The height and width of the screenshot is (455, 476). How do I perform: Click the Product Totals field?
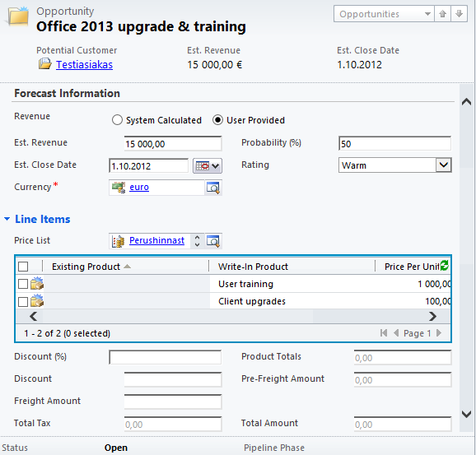(403, 357)
